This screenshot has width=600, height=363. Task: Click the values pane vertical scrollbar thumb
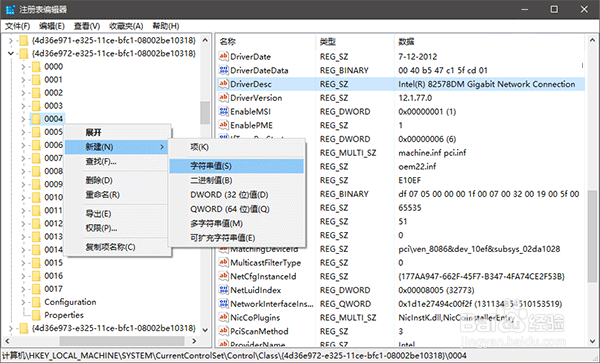click(592, 236)
